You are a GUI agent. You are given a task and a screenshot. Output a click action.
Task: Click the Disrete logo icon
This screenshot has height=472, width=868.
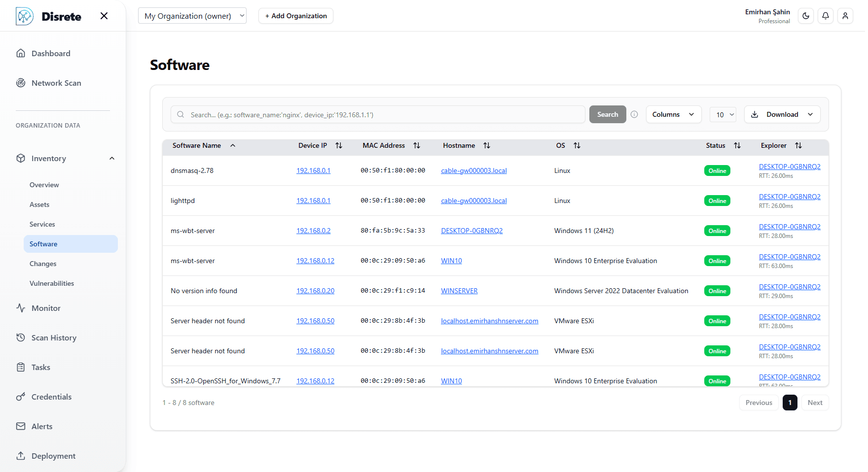tap(25, 16)
